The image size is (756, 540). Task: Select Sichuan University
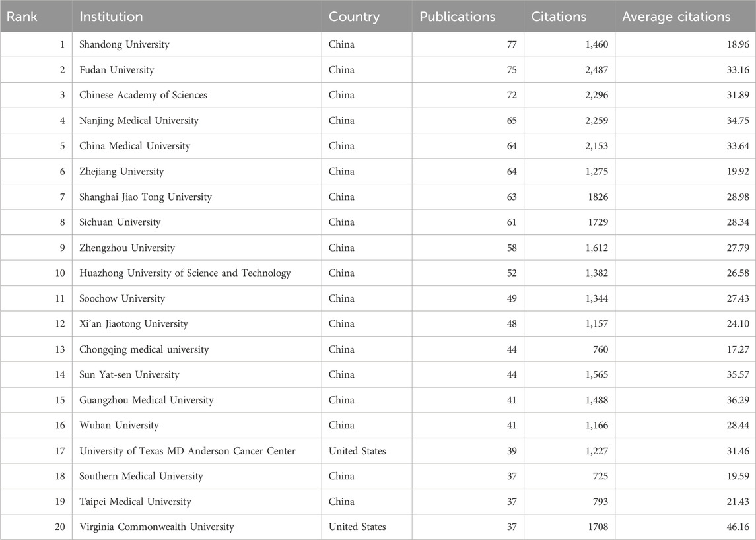(x=120, y=222)
